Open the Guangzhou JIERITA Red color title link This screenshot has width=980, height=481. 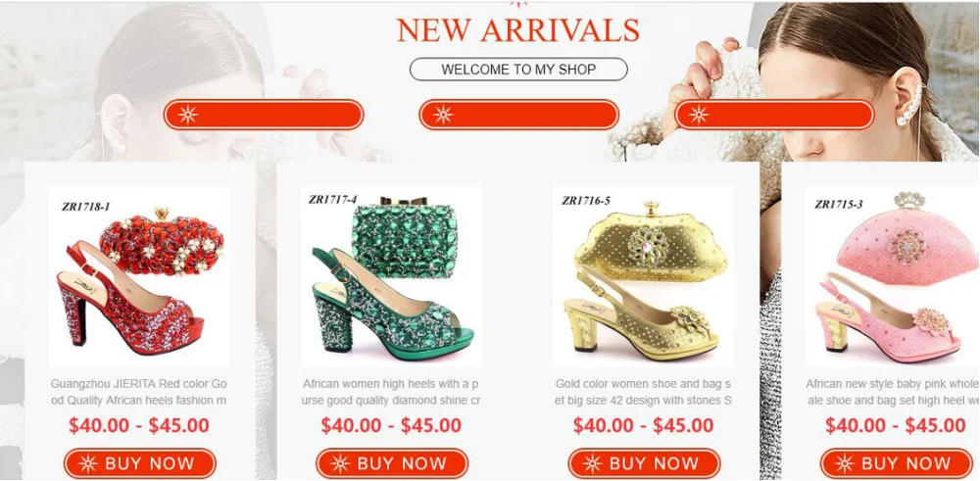pyautogui.click(x=139, y=392)
